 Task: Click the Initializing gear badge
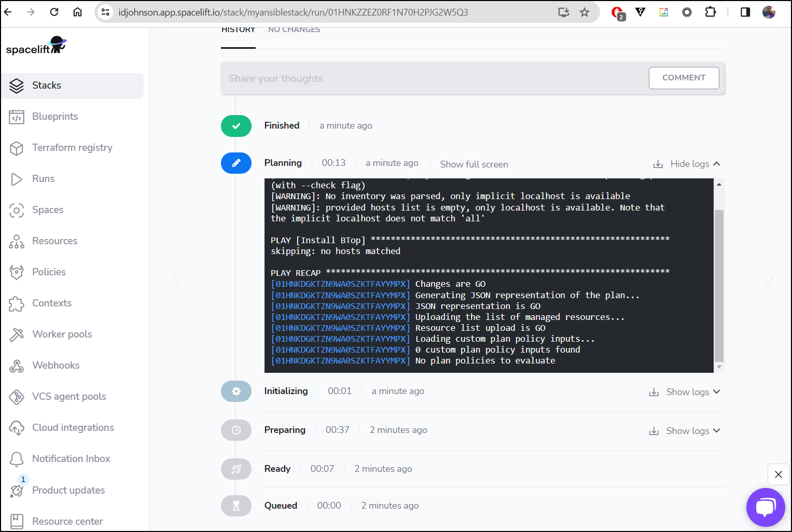click(236, 391)
